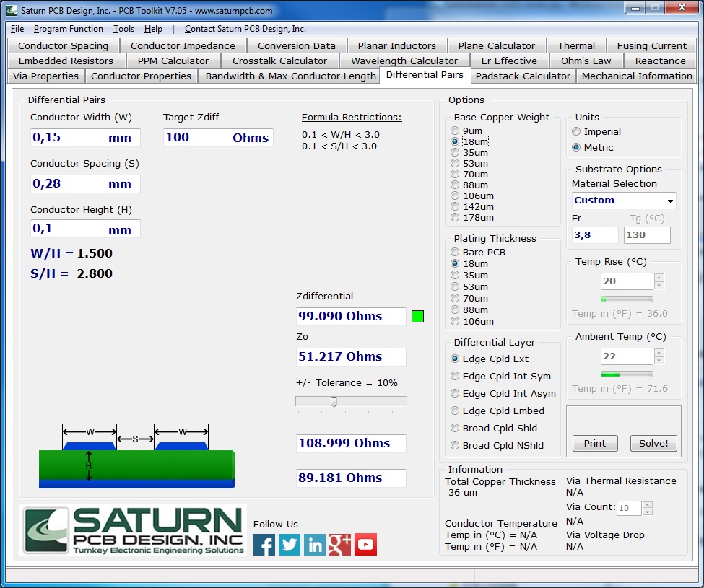704x588 pixels.
Task: Decrease Temp Rise with down arrow
Action: click(659, 285)
